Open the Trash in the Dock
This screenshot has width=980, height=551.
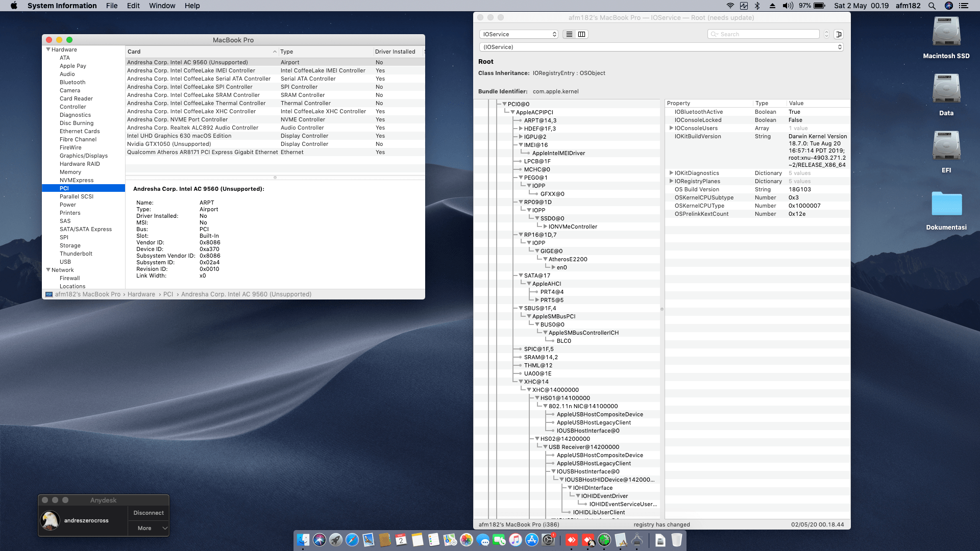point(677,540)
